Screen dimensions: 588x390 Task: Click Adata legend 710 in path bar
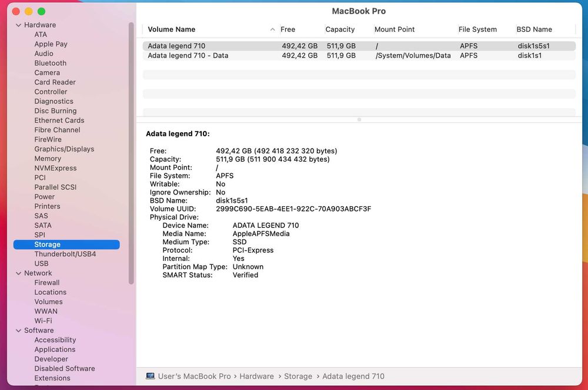click(x=353, y=376)
